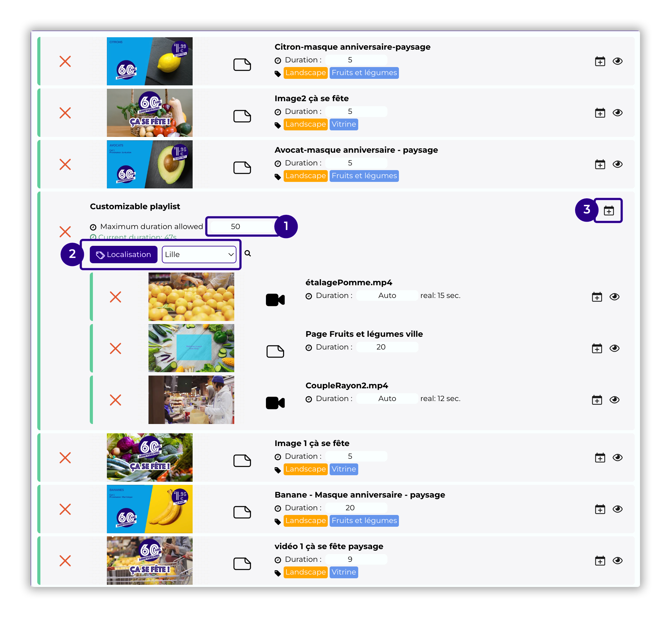672x618 pixels.
Task: Select Vitrine tag on Image 1 çà se fête
Action: pos(344,469)
